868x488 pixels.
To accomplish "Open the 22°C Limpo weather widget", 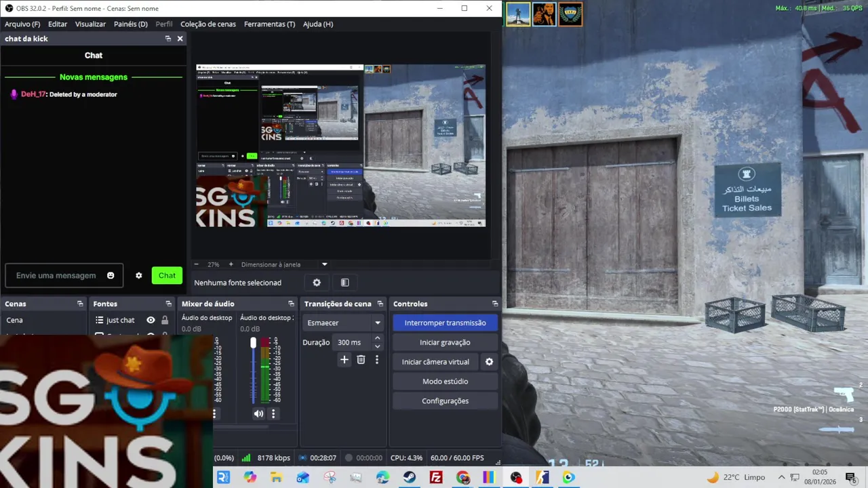I will pyautogui.click(x=735, y=477).
